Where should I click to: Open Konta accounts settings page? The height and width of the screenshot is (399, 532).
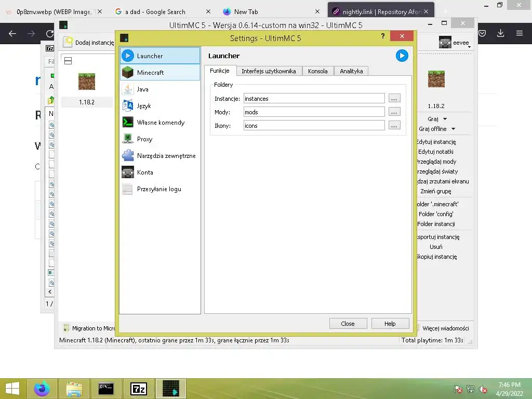pyautogui.click(x=160, y=172)
